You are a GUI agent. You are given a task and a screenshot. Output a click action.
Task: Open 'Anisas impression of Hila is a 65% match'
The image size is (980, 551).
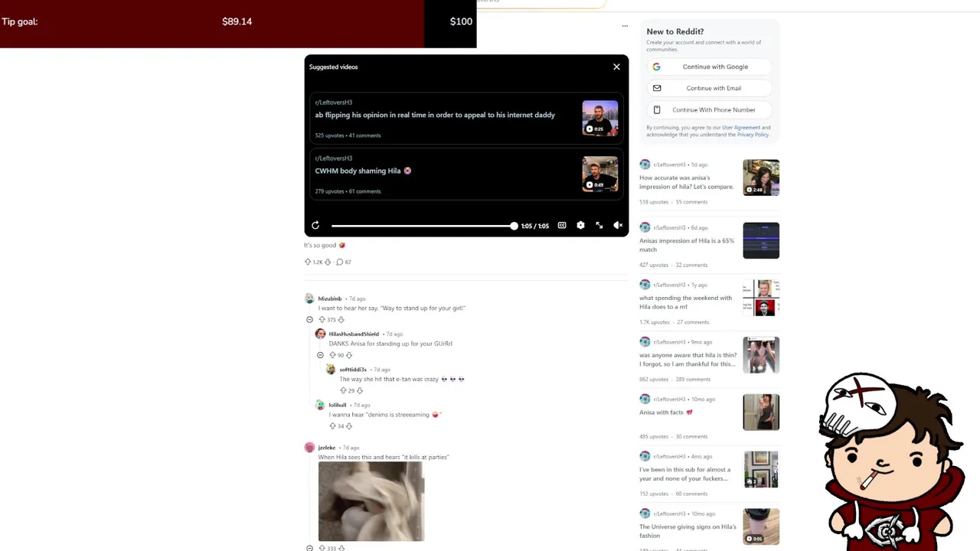[x=687, y=245]
